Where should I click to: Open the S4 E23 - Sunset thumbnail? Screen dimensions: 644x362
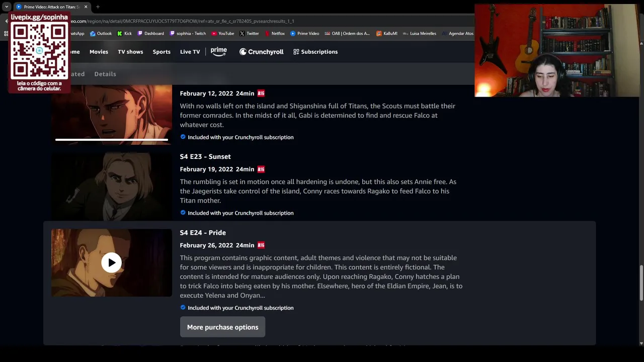coord(112,187)
